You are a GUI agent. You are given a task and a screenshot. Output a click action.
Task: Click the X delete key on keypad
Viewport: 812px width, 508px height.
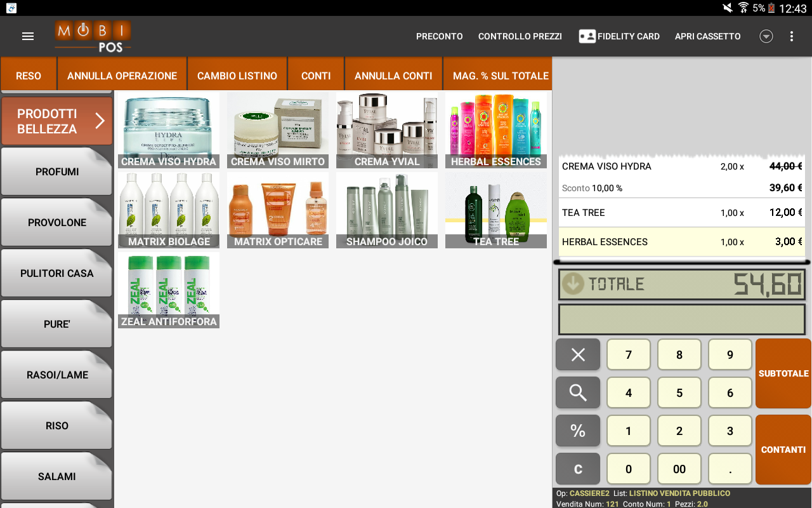coord(578,354)
